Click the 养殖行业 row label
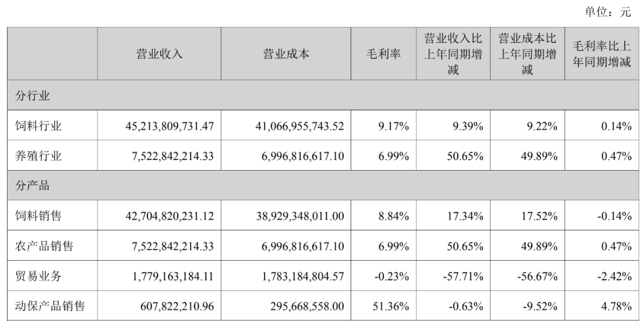This screenshot has height=321, width=644. coord(38,156)
